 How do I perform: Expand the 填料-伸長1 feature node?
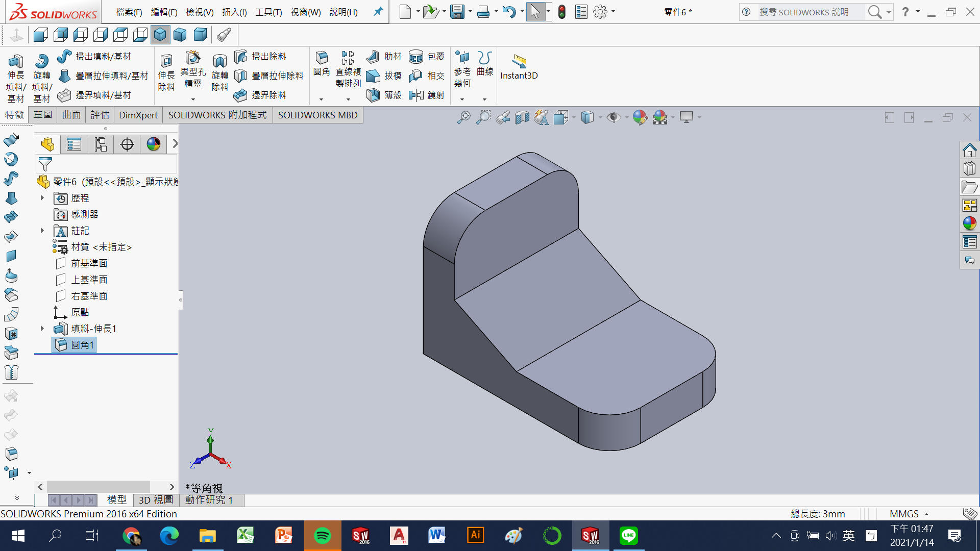point(42,329)
